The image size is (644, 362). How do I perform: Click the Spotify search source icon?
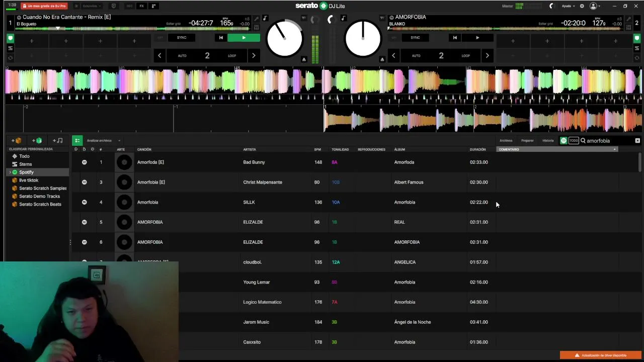click(x=563, y=141)
